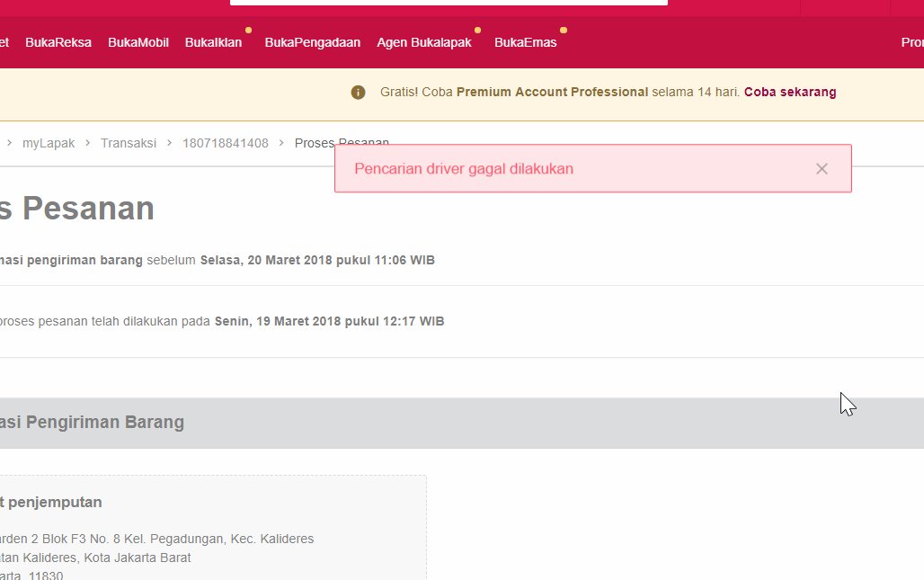Open transaction 180718841408 breadcrumb
The height and width of the screenshot is (580, 924).
tap(225, 143)
